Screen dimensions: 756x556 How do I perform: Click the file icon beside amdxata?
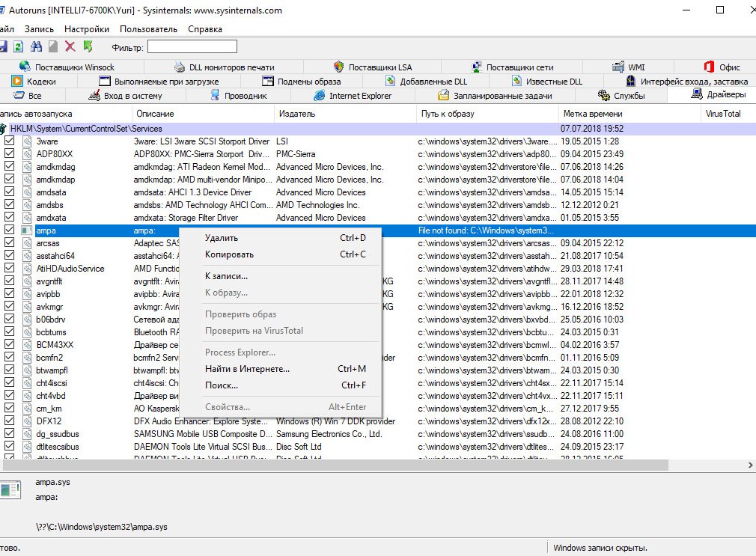(27, 218)
